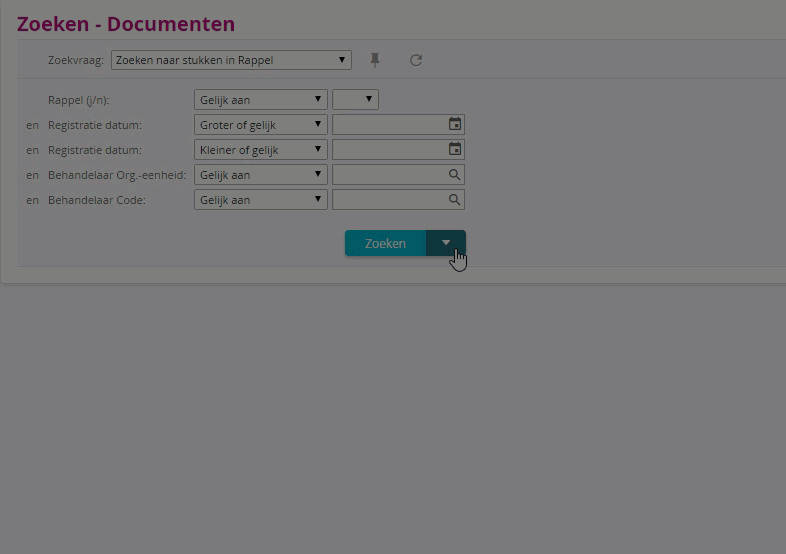Open the Zoekvraag dropdown
The height and width of the screenshot is (554, 786).
coord(231,60)
